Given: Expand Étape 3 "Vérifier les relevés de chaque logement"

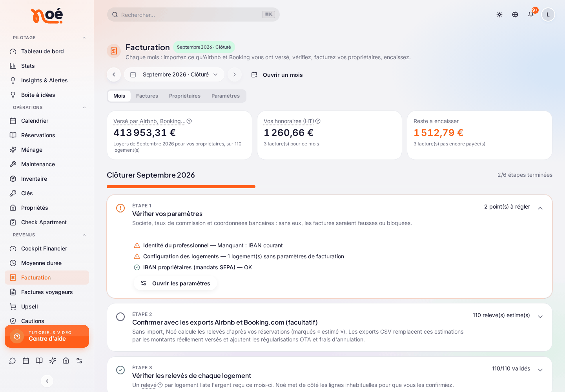Looking at the screenshot, I should 540,370.
